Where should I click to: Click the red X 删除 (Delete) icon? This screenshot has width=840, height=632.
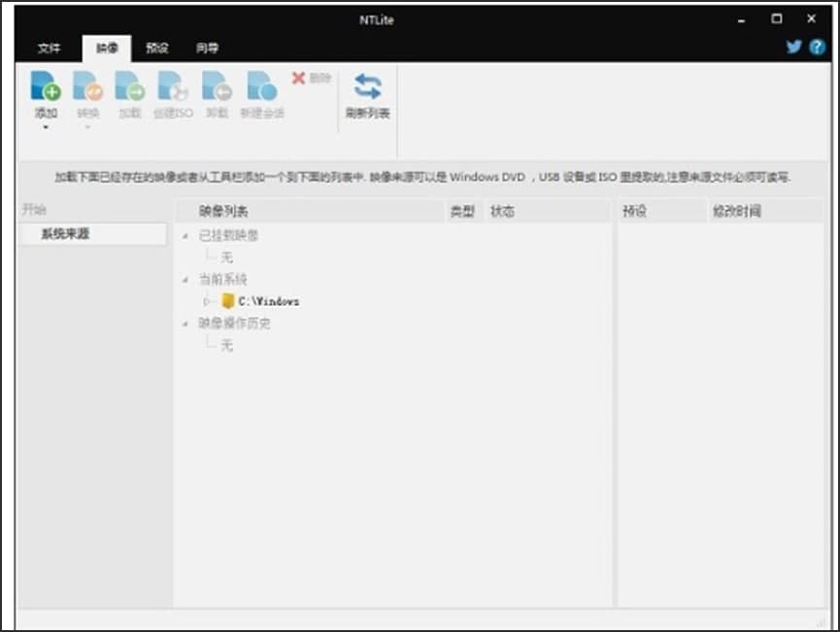pyautogui.click(x=300, y=80)
